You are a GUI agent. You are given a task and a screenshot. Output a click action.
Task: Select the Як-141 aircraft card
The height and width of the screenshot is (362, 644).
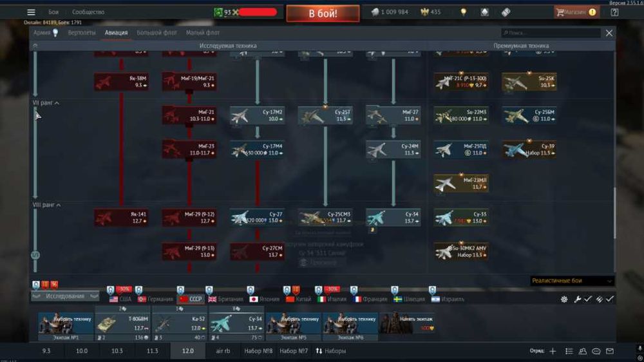click(121, 217)
